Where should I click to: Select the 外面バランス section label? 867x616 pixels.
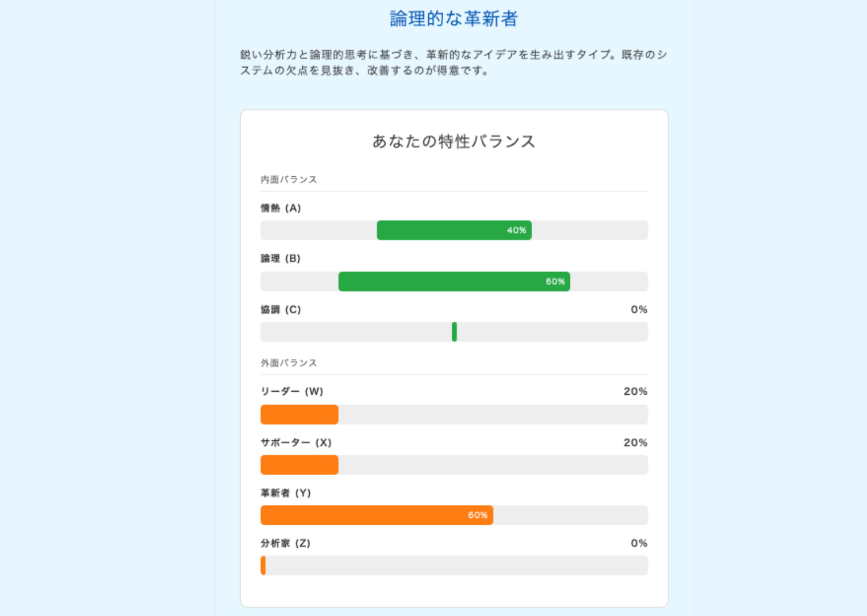tap(289, 363)
